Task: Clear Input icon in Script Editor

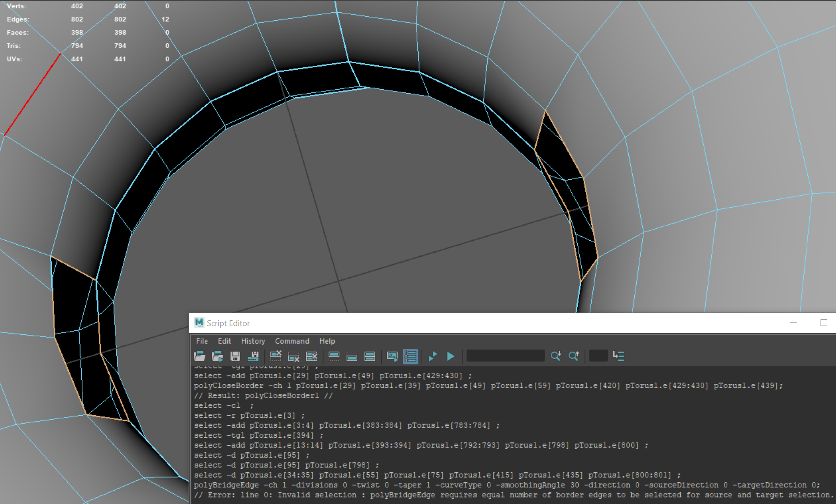Action: pos(294,356)
